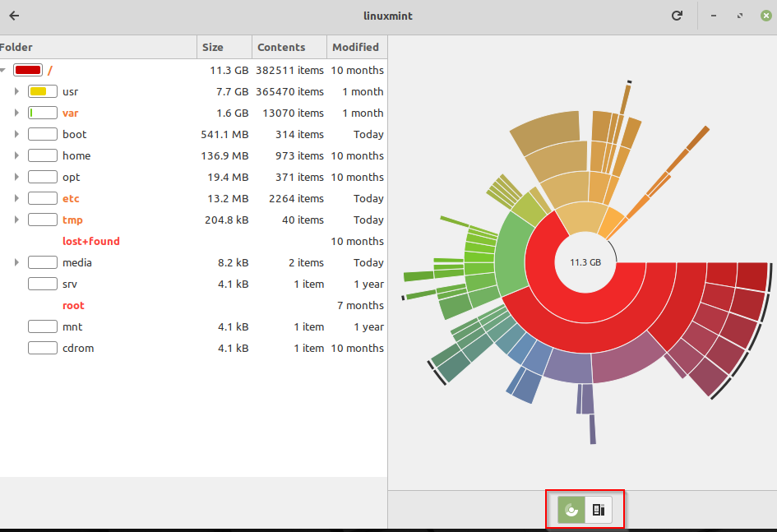777x532 pixels.
Task: Rescan the folder with the reload icon
Action: [x=677, y=16]
